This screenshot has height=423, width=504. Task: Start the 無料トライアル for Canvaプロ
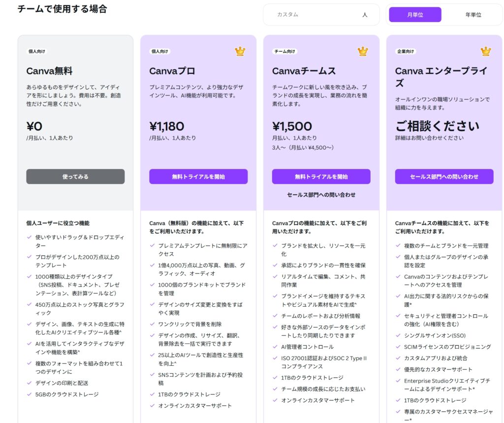click(198, 177)
